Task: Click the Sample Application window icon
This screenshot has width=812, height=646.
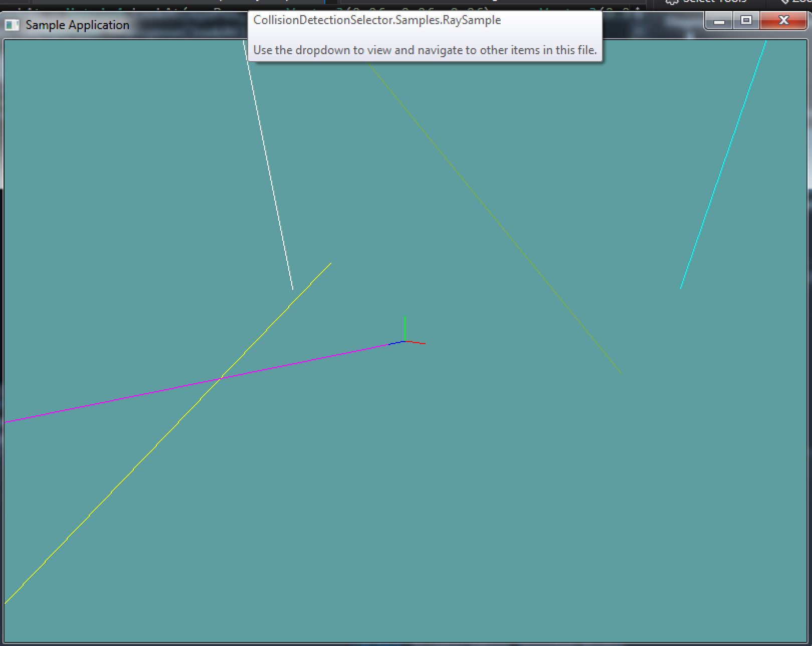Action: tap(12, 25)
